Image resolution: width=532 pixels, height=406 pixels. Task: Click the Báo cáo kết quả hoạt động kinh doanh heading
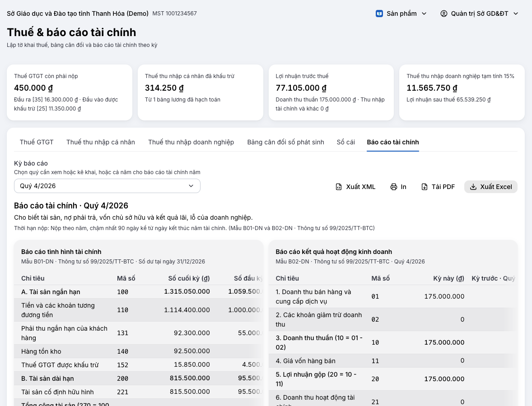tap(334, 252)
